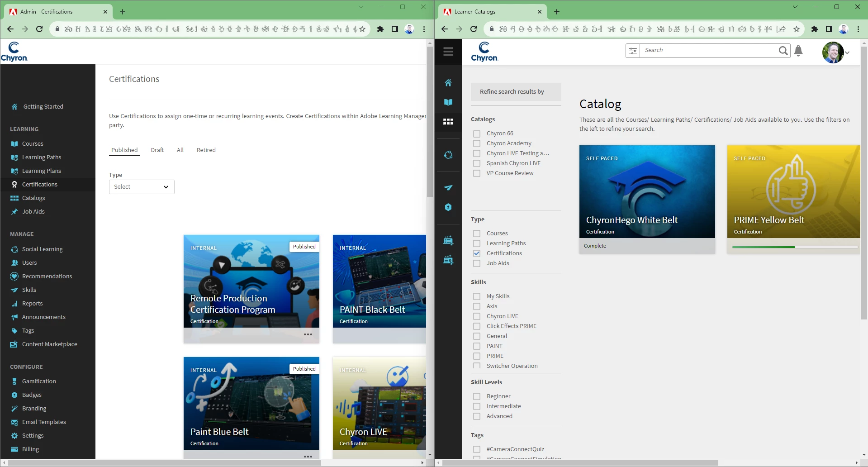Viewport: 868px width, 467px height.
Task: Check the Job Aids type filter
Action: [x=477, y=264]
